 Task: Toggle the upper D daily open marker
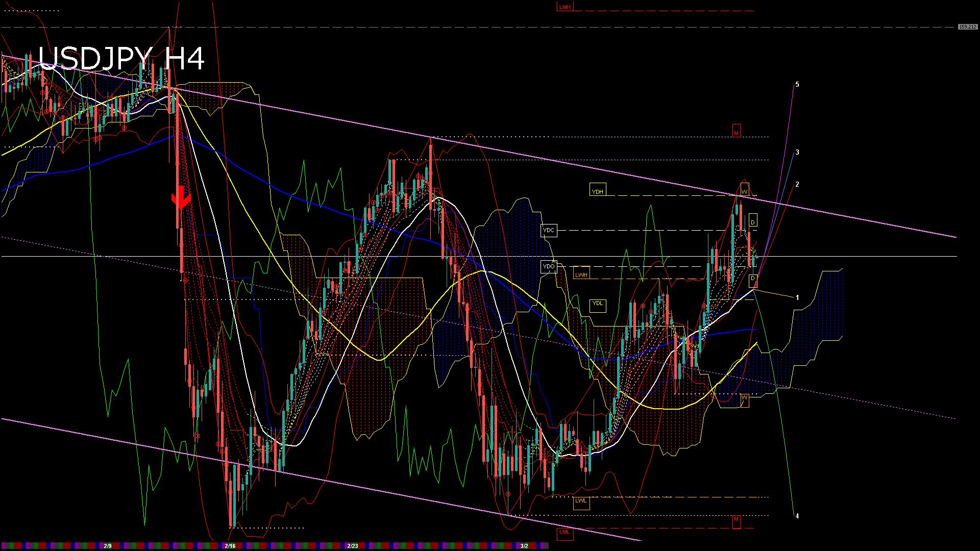click(752, 221)
